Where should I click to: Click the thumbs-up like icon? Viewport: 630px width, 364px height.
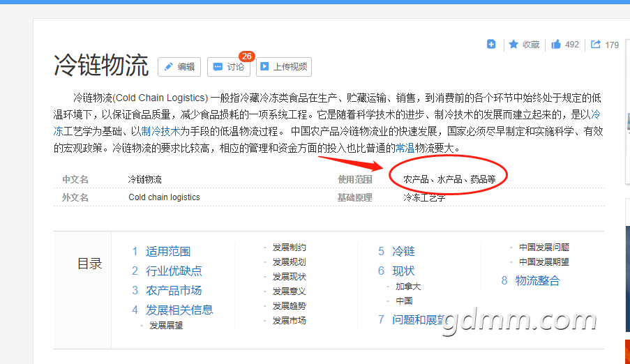pos(556,44)
